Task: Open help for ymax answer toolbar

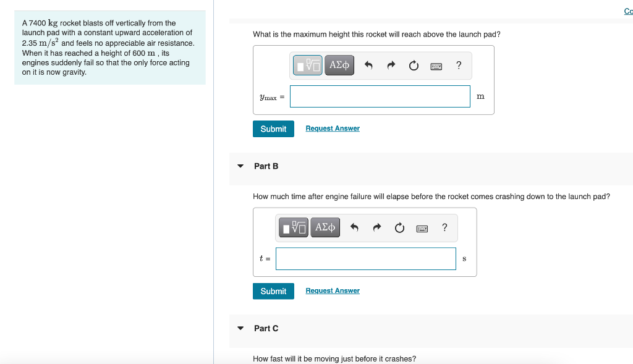Action: tap(459, 66)
